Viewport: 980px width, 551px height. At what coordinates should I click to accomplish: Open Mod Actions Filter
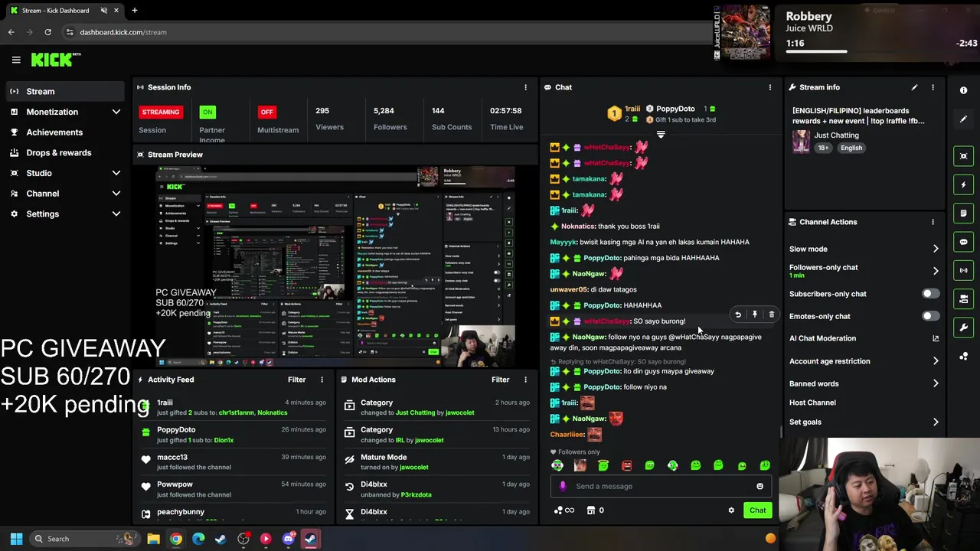click(x=500, y=380)
